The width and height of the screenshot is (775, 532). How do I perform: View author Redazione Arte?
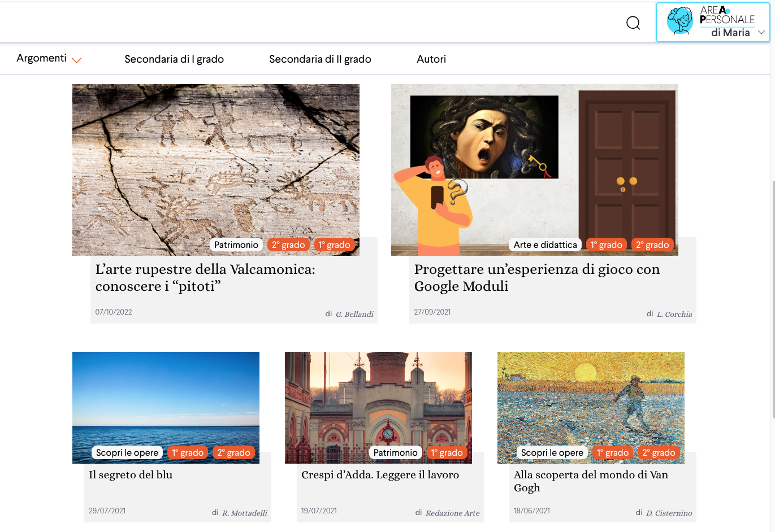(x=452, y=513)
